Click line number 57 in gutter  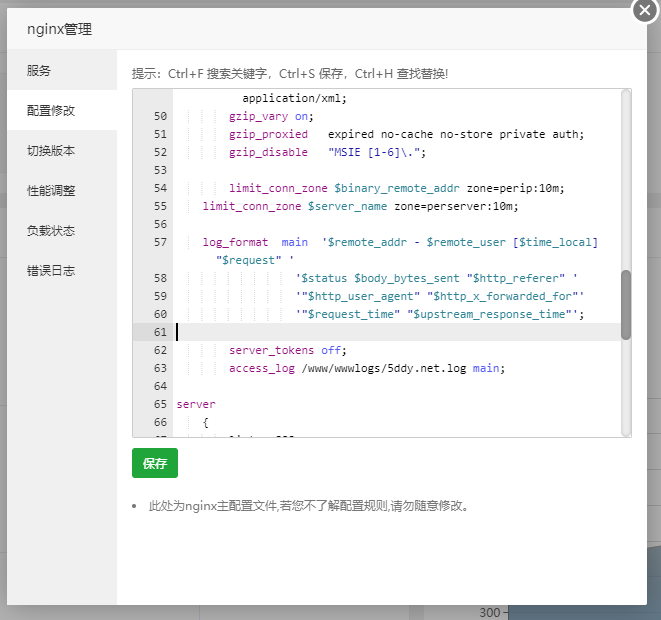coord(160,242)
